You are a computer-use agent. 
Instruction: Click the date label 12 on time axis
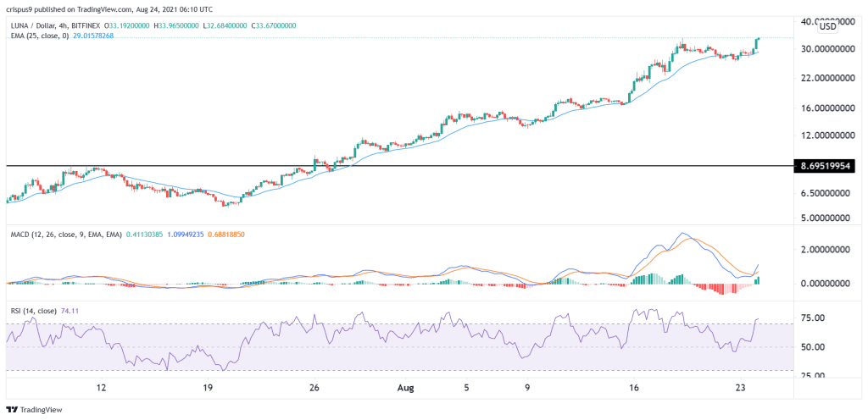101,388
